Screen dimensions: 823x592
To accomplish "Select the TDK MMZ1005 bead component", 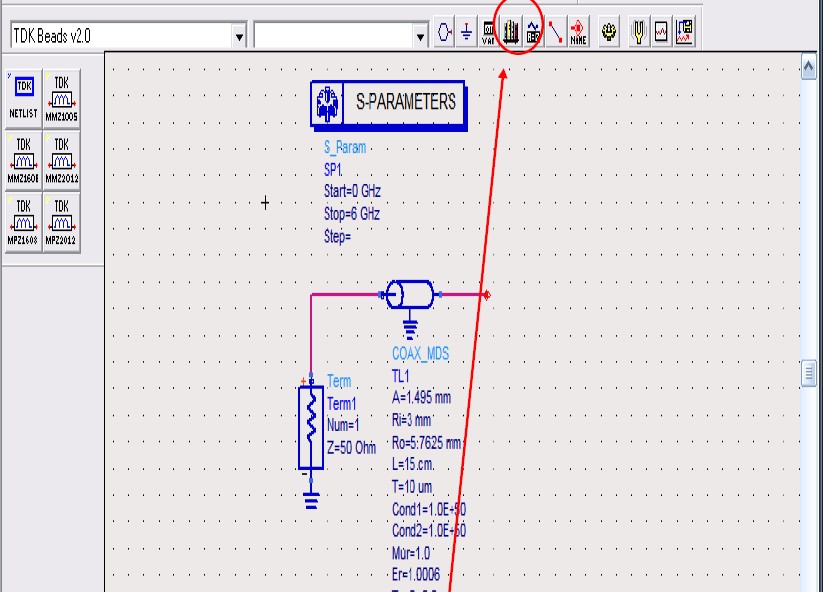I will pos(61,99).
